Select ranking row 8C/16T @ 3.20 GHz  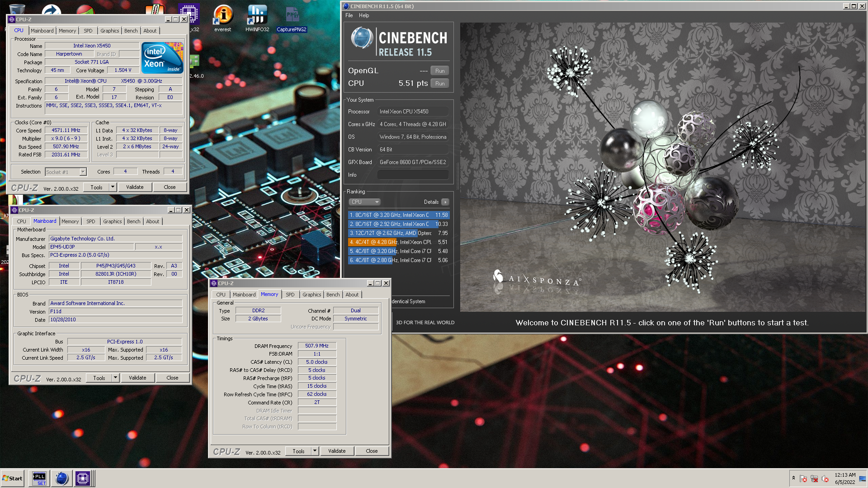point(399,215)
